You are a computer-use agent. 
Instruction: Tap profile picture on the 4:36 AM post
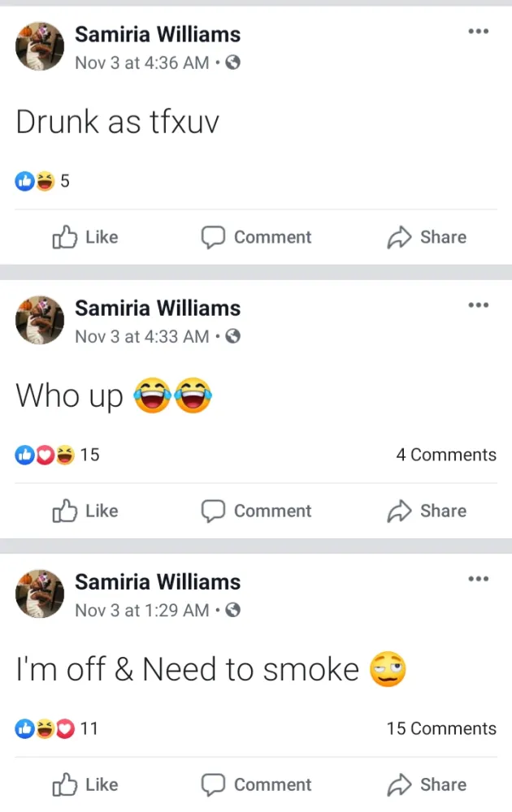(x=40, y=47)
